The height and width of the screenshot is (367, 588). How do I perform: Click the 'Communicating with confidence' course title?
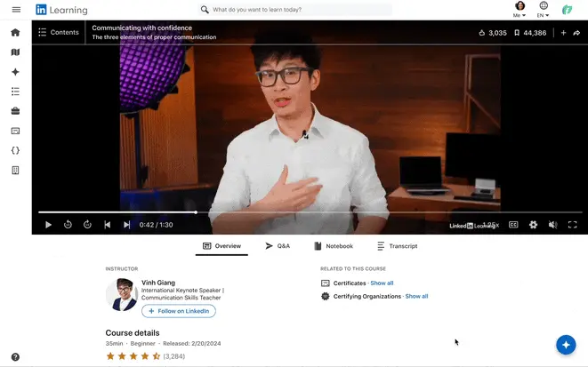pyautogui.click(x=141, y=28)
